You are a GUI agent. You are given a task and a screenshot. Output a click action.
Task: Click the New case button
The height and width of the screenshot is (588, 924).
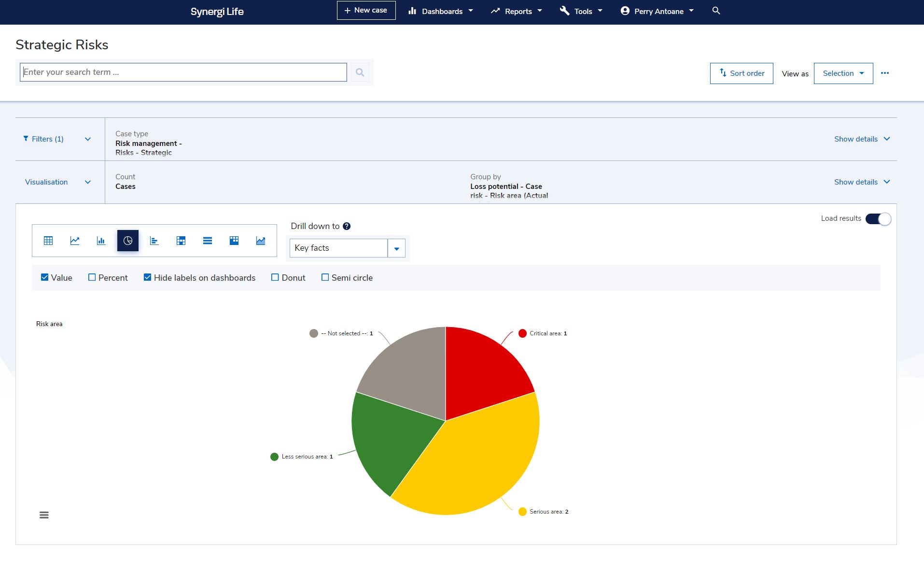(365, 10)
